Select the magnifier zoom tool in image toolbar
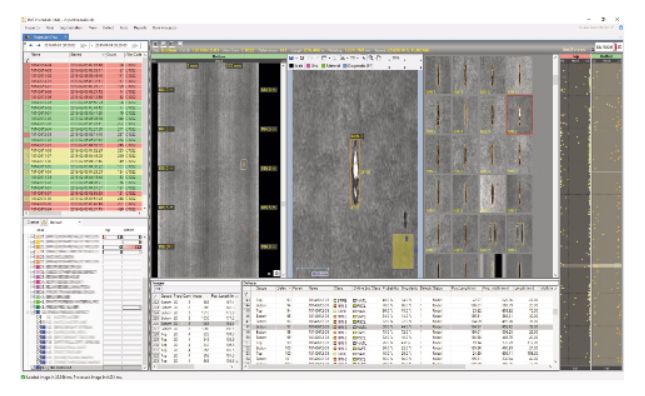This screenshot has height=396, width=645. pyautogui.click(x=371, y=58)
